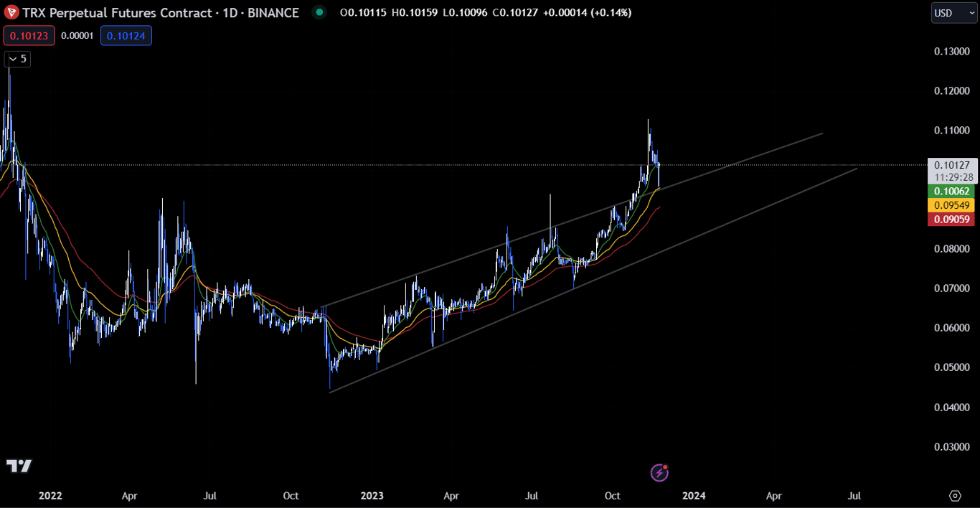Open the TradingView logo watermark
The width and height of the screenshot is (980, 508).
(19, 466)
